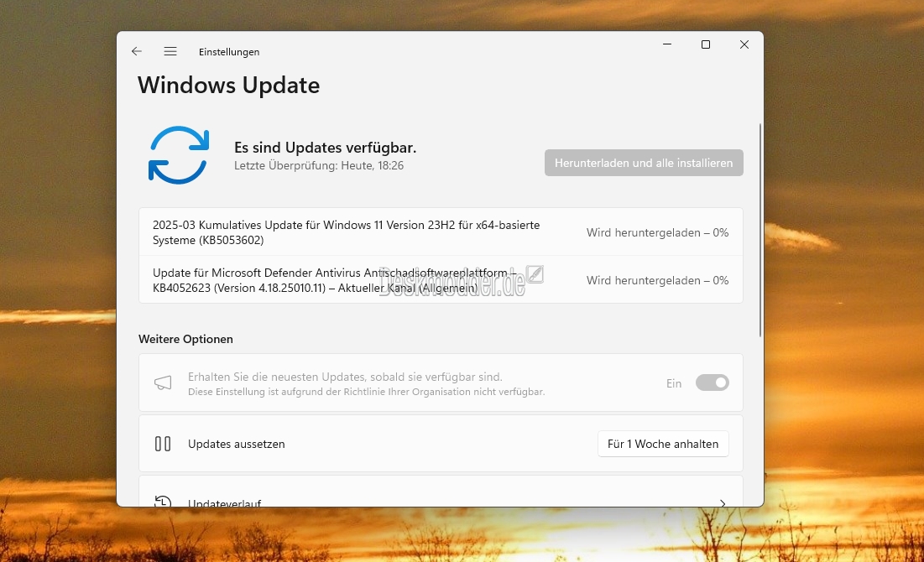Click the Letzte Überprüfung: Heute, 18:26 text
The image size is (924, 562).
tap(319, 165)
